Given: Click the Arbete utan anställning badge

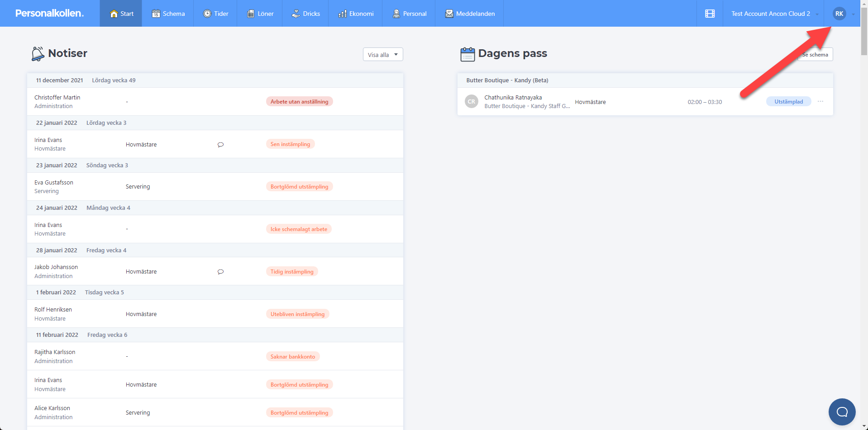Looking at the screenshot, I should tap(299, 101).
